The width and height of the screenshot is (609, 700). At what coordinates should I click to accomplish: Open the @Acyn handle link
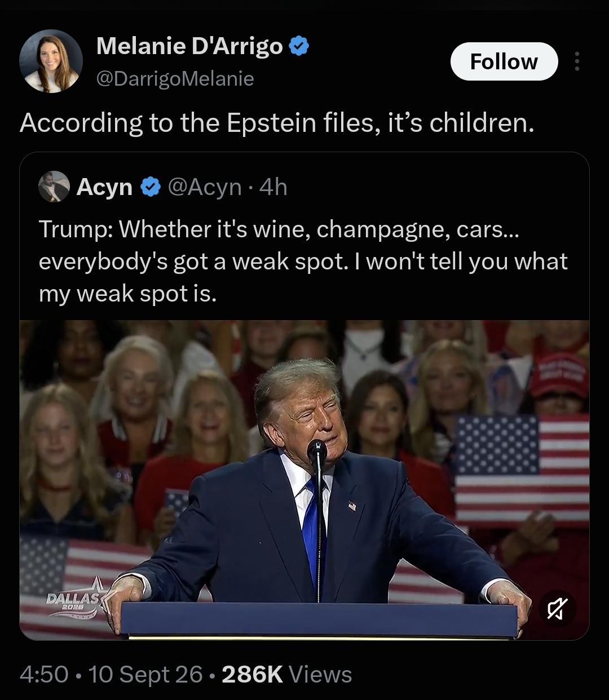[x=205, y=187]
